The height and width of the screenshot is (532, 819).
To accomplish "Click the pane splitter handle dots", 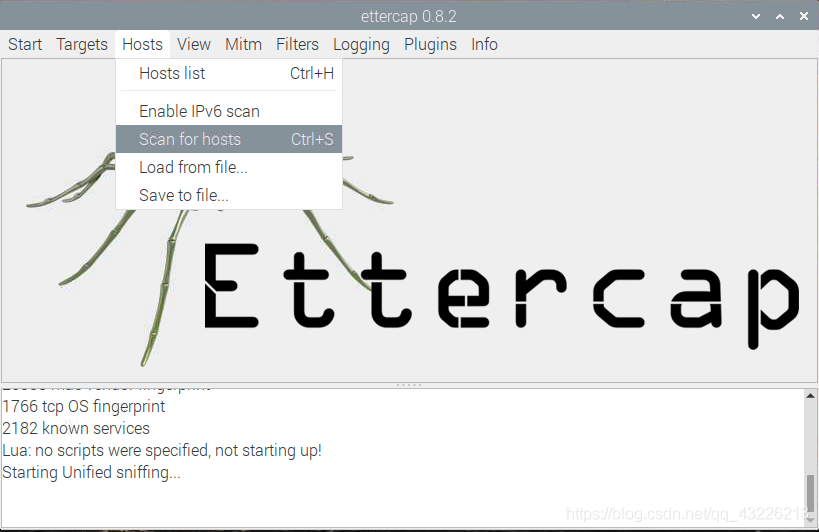I will click(409, 385).
